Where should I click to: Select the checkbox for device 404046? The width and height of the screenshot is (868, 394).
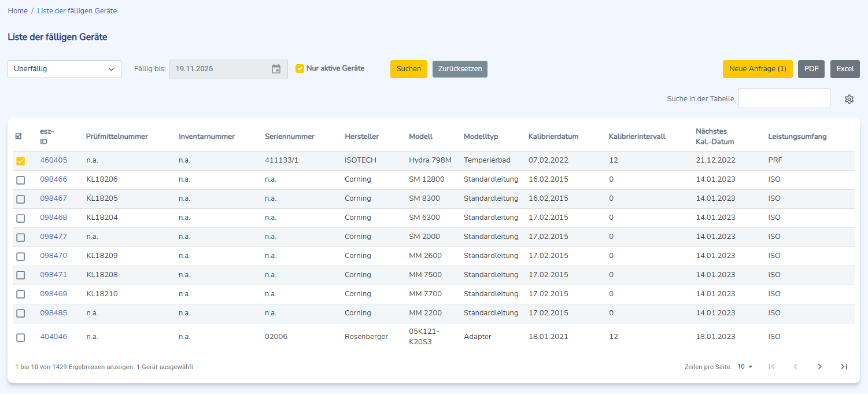pyautogui.click(x=21, y=337)
